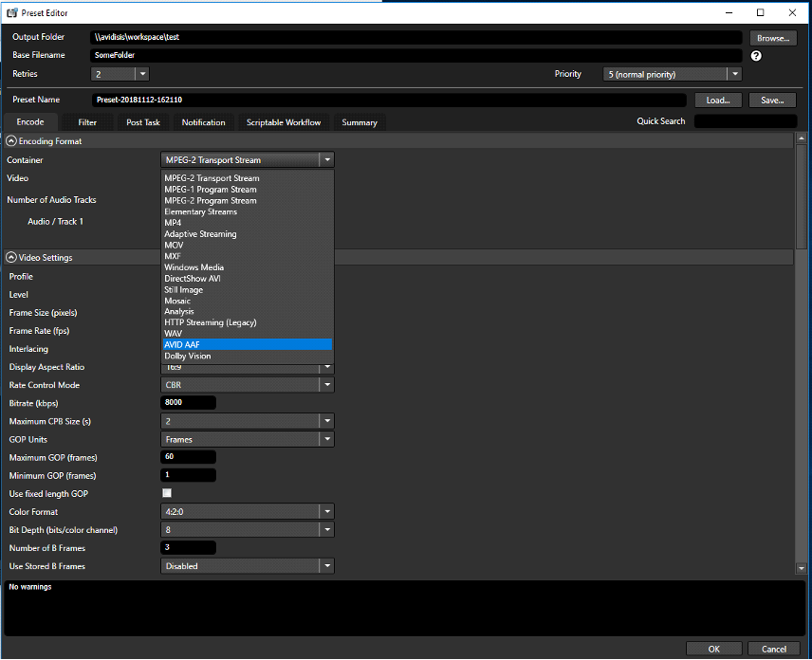Click the Minimum GOP frames field
The image size is (812, 660).
pos(189,475)
